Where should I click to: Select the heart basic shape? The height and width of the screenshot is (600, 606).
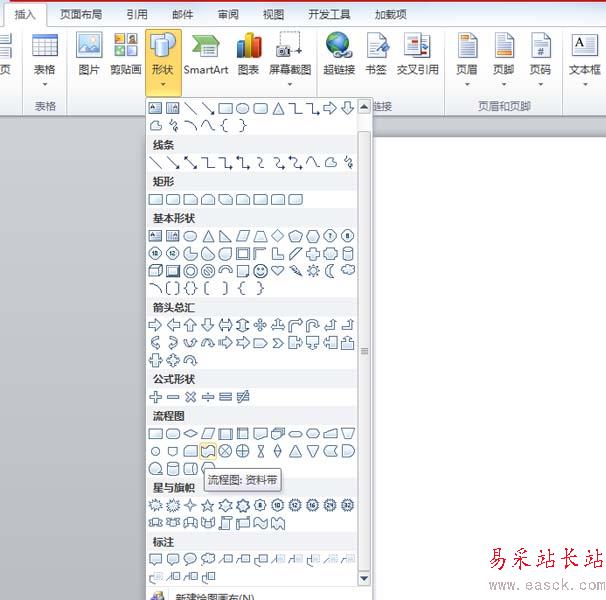point(277,271)
